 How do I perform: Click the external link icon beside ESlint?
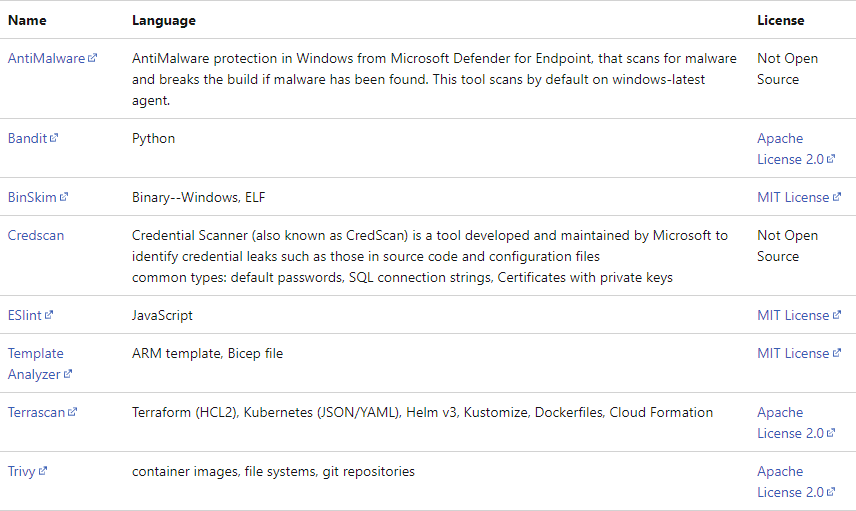(x=49, y=314)
